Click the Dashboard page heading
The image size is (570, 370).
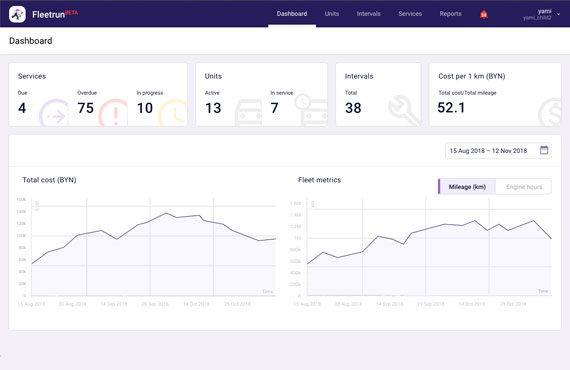pyautogui.click(x=31, y=41)
